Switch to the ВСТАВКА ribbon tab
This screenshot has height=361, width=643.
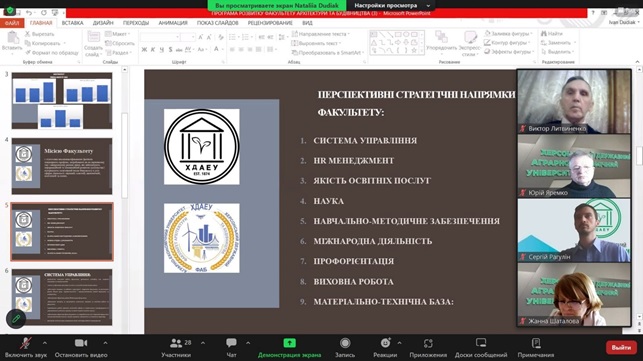coord(73,23)
